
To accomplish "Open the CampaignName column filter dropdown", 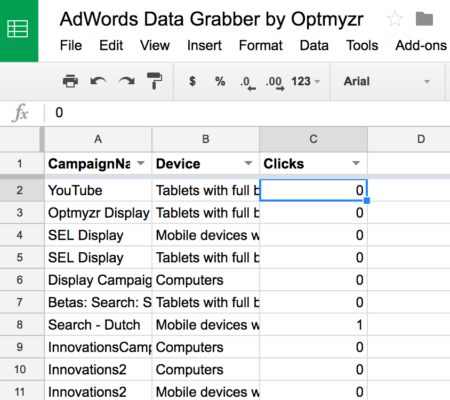I will click(x=141, y=163).
